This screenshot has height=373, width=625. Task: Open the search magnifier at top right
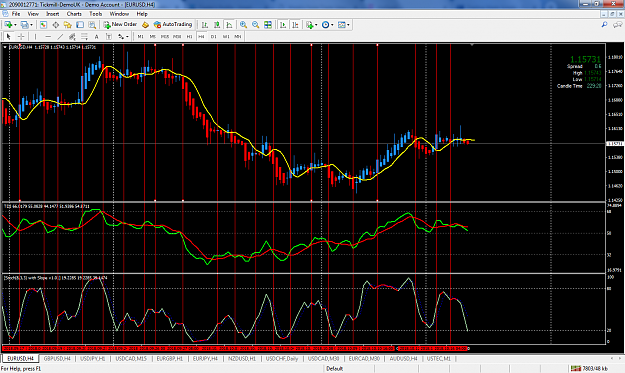point(604,25)
